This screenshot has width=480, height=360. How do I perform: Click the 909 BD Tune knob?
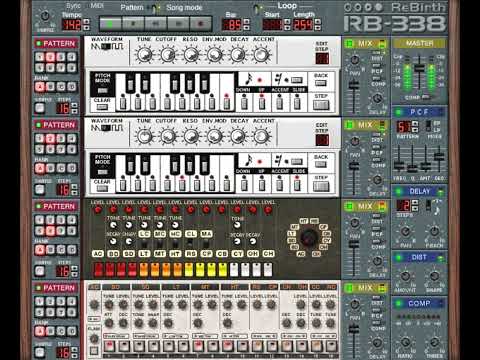(109, 304)
